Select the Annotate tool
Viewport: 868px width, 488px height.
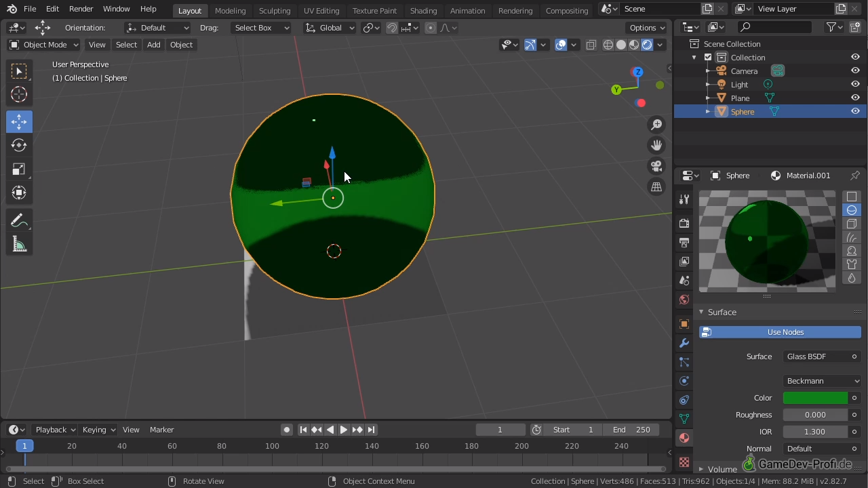point(19,221)
